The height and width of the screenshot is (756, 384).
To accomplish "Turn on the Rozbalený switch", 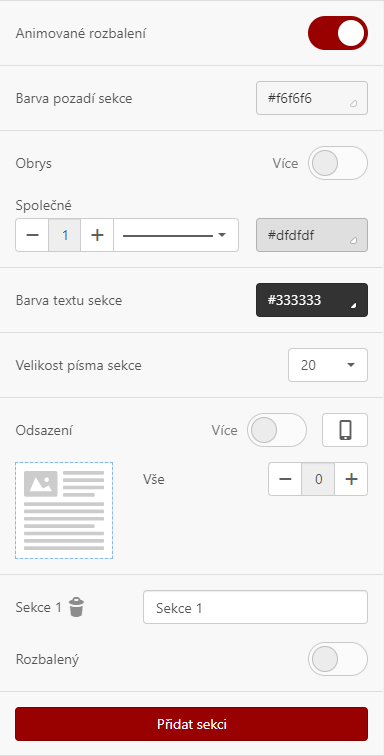I will pos(338,659).
